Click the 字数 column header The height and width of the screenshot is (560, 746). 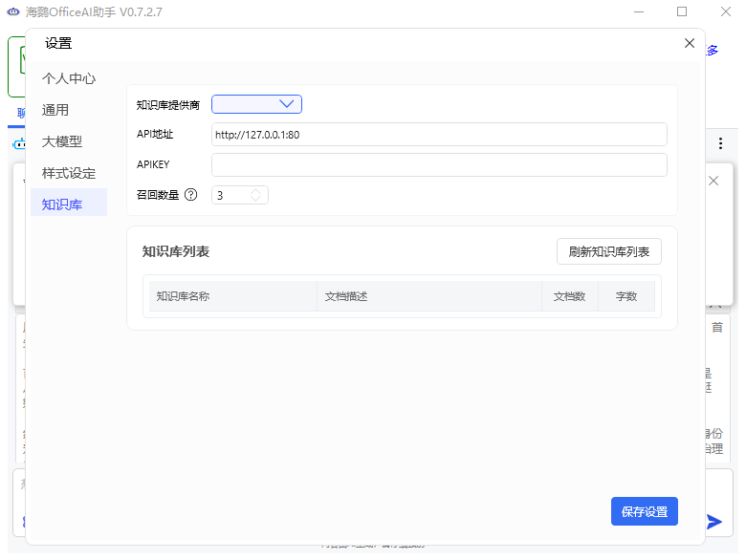tap(626, 296)
